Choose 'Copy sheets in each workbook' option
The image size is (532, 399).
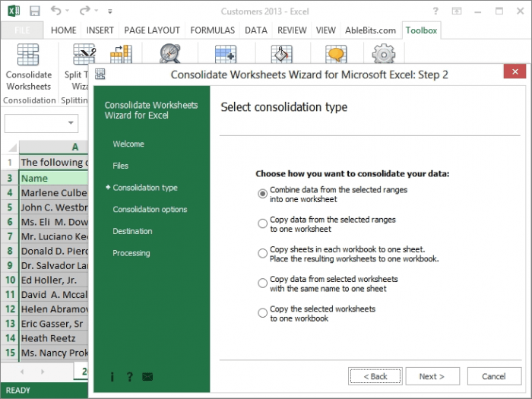coord(263,253)
